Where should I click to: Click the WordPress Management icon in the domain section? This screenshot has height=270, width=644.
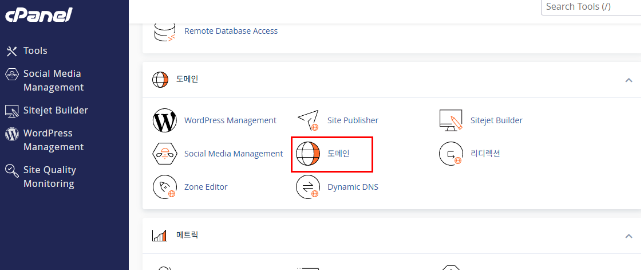coord(164,120)
